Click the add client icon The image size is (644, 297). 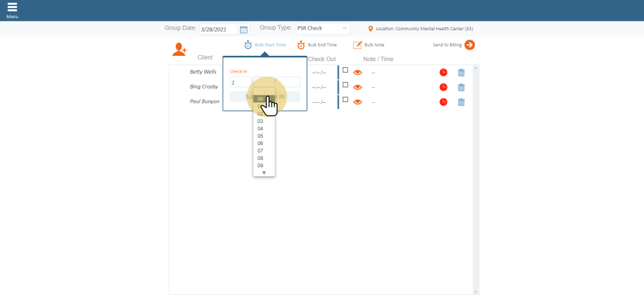tap(179, 49)
